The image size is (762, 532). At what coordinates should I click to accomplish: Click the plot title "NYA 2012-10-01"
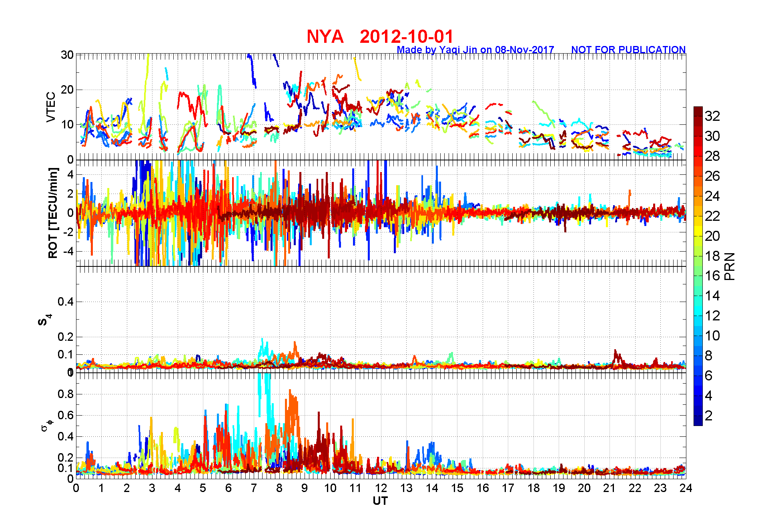(x=380, y=37)
